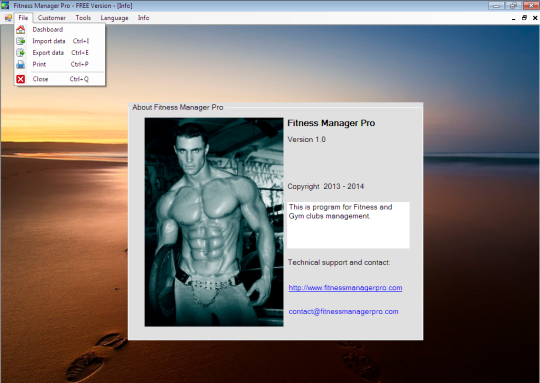Choose Import data Ctrl+I entry
The width and height of the screenshot is (540, 383).
coord(60,41)
